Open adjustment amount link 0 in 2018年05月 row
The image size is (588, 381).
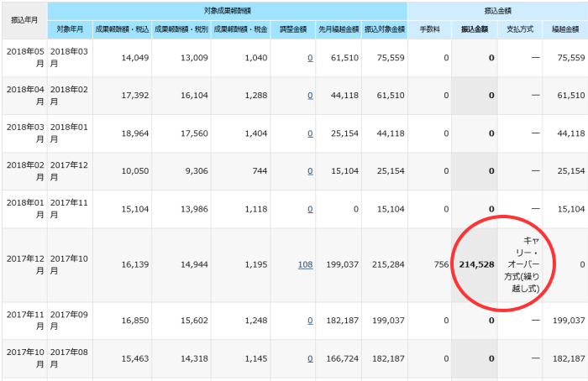click(x=310, y=58)
